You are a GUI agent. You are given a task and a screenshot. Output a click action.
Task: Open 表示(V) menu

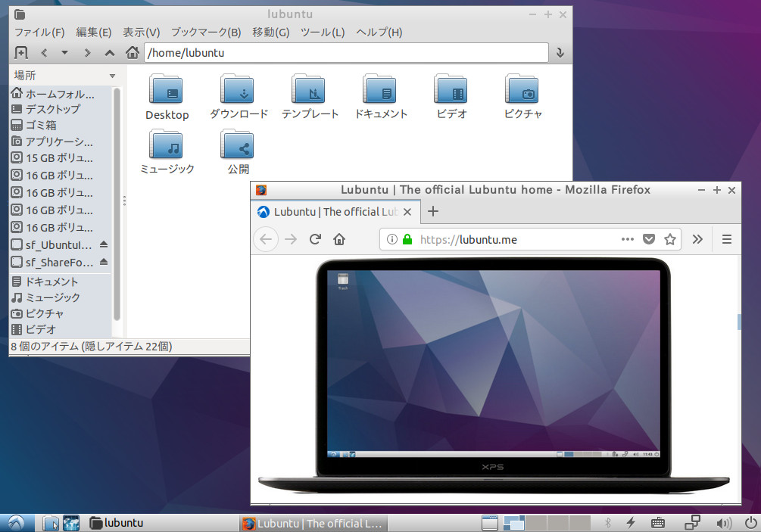coord(141,33)
